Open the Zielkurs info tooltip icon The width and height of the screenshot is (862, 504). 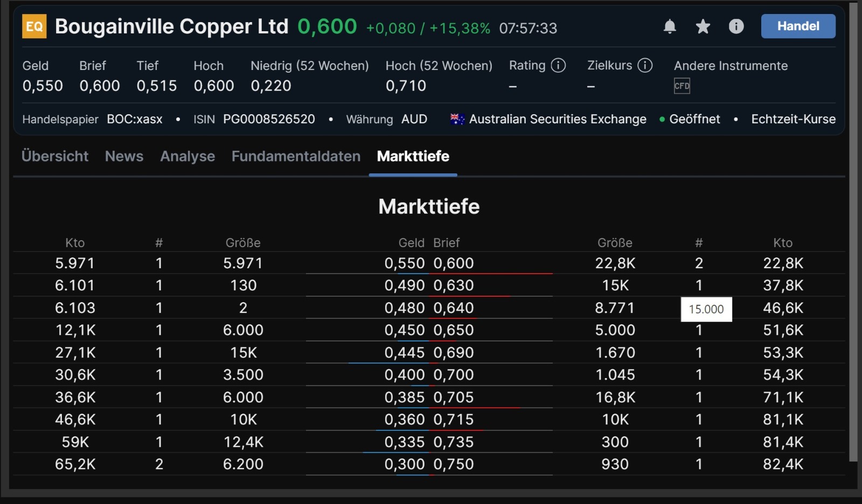[x=645, y=65]
